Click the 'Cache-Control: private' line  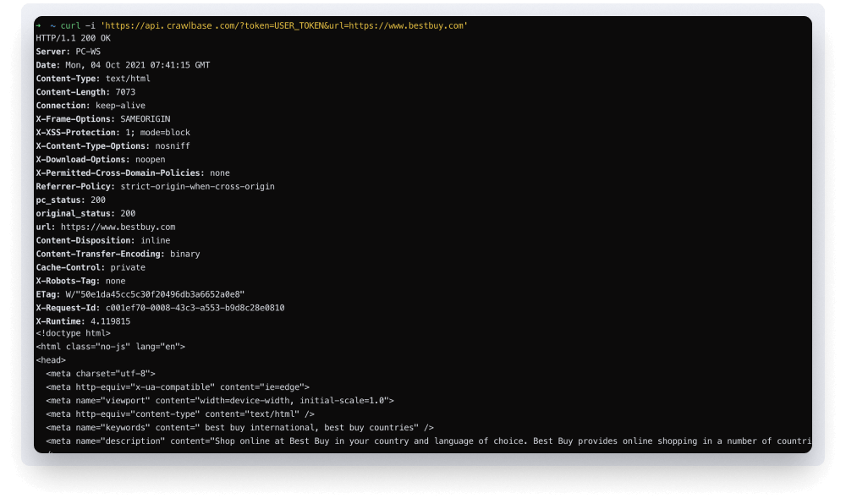point(91,267)
